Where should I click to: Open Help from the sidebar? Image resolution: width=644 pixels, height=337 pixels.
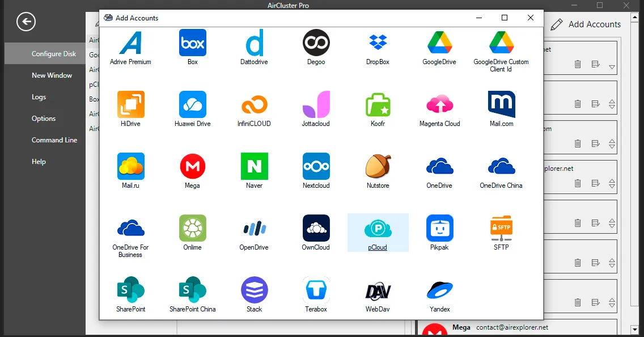point(39,162)
